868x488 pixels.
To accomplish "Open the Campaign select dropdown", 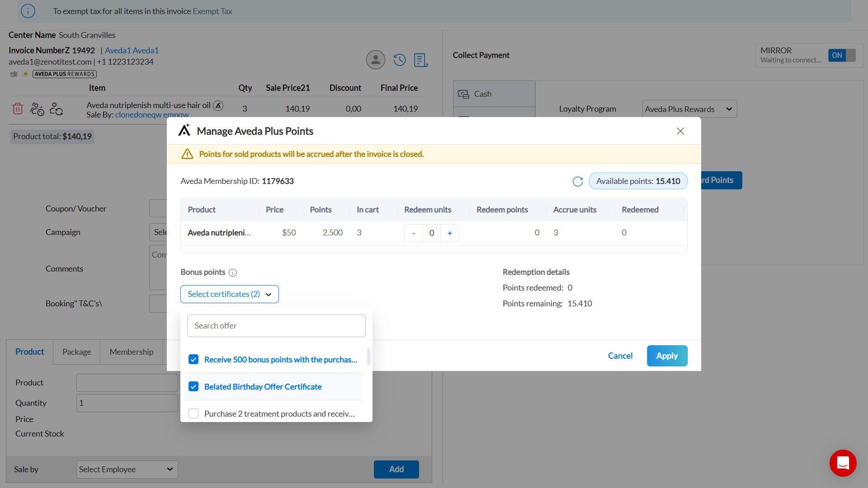I will (158, 232).
